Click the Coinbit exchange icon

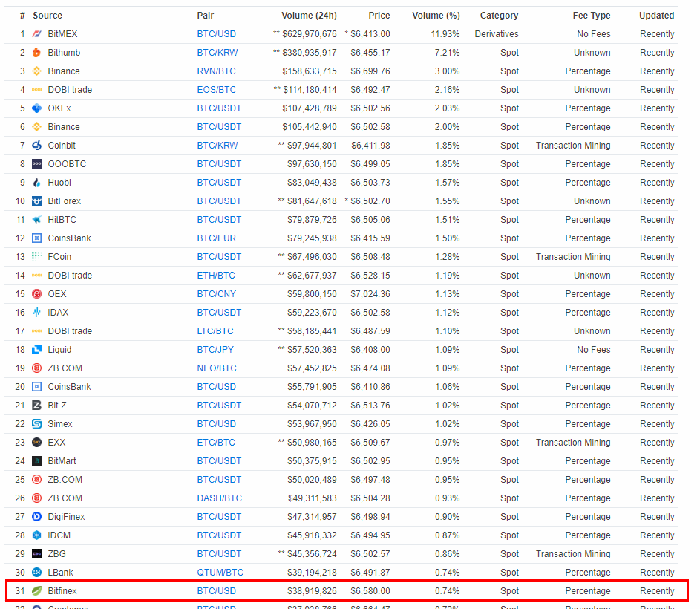point(37,146)
